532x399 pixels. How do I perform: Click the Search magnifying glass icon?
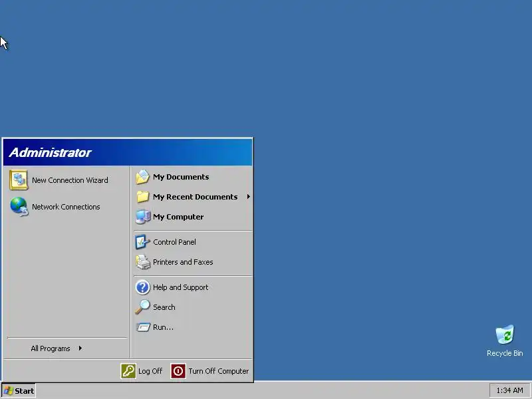(x=142, y=307)
